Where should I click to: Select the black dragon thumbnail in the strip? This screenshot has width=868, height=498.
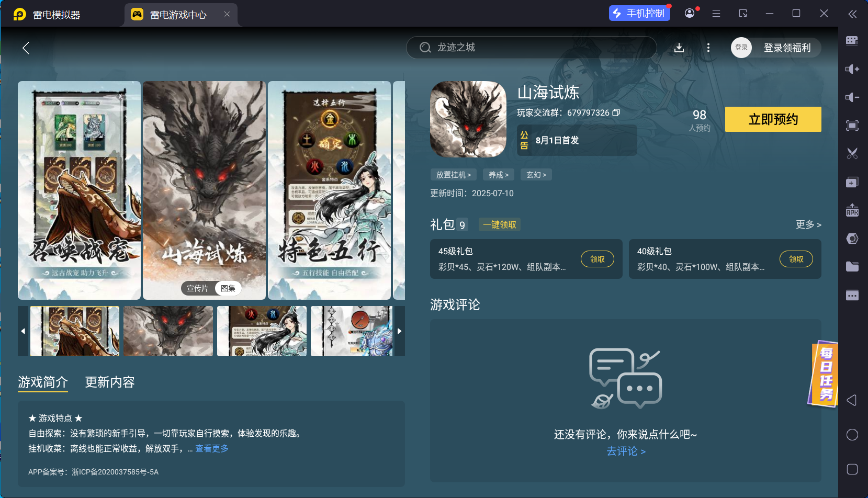[x=168, y=331]
